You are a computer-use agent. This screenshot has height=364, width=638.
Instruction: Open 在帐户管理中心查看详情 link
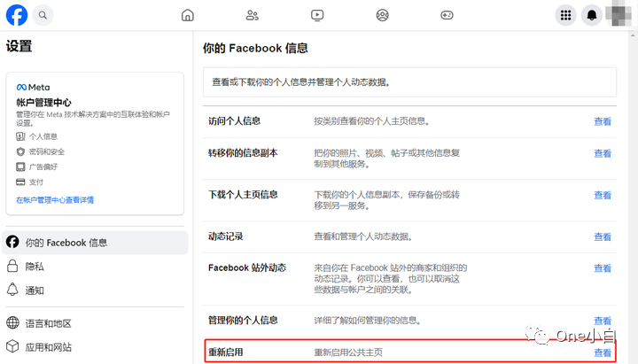coord(55,199)
